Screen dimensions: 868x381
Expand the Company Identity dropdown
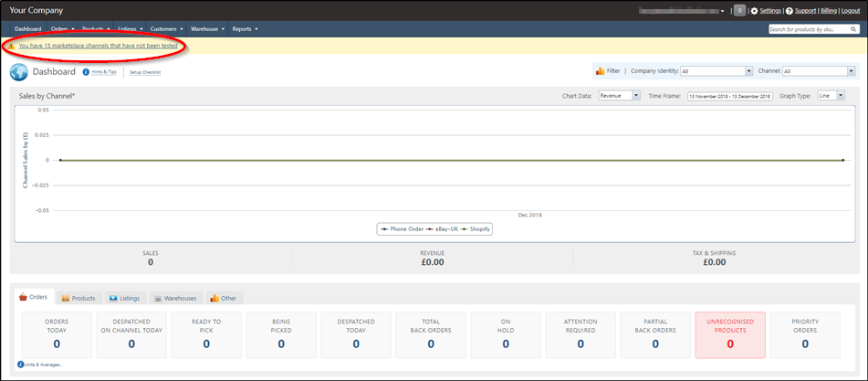tap(717, 71)
